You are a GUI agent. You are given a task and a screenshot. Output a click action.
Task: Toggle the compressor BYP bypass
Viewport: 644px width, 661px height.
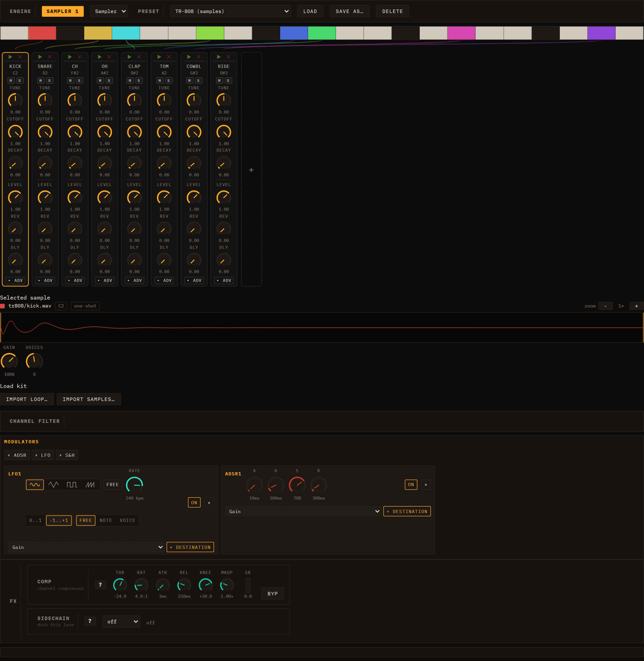pyautogui.click(x=273, y=594)
